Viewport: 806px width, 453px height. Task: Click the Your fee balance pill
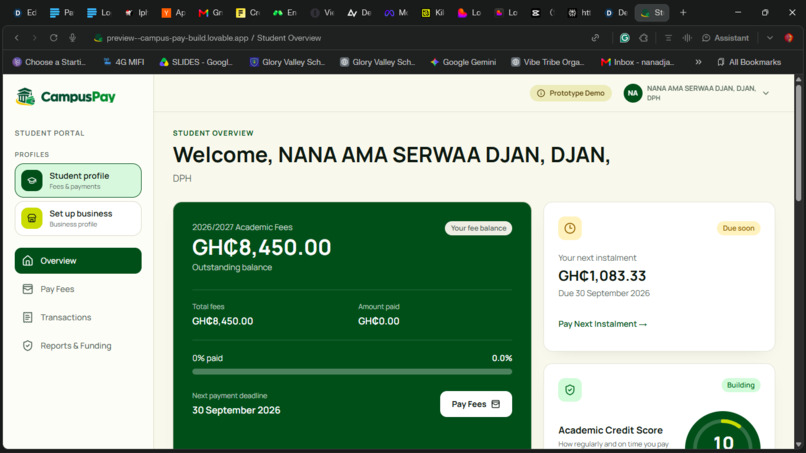[x=478, y=228]
